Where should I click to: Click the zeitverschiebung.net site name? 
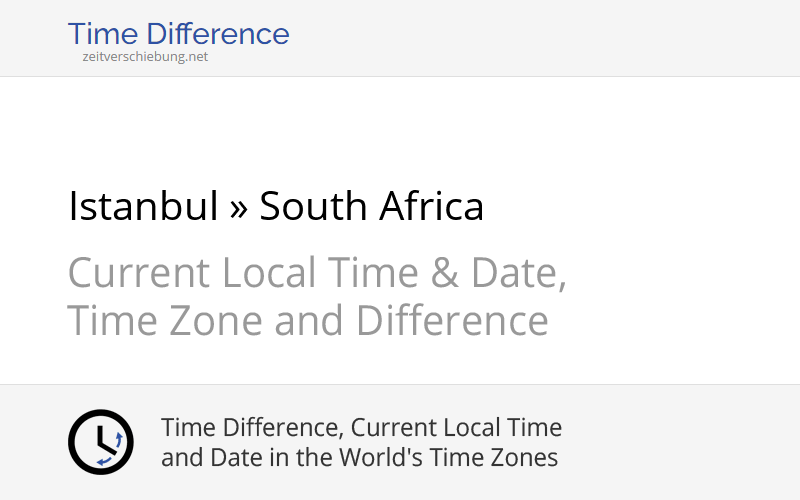click(x=145, y=57)
